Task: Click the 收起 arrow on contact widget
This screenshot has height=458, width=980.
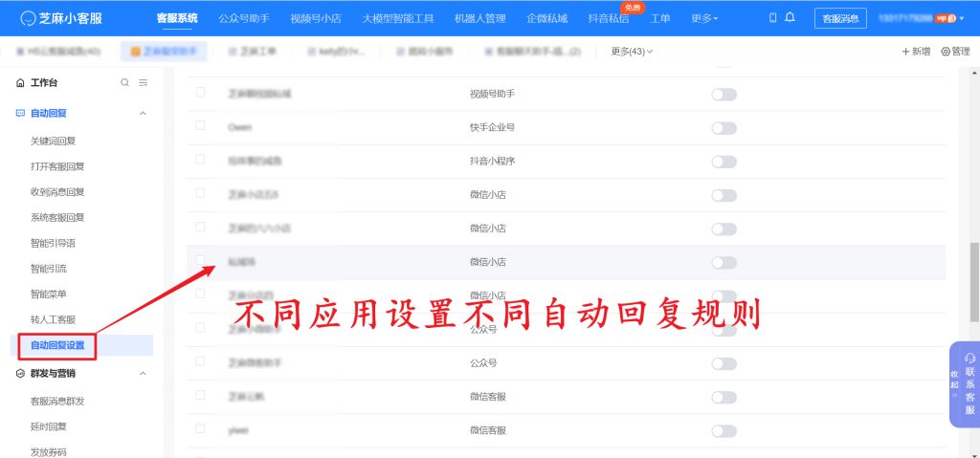Action: click(954, 385)
